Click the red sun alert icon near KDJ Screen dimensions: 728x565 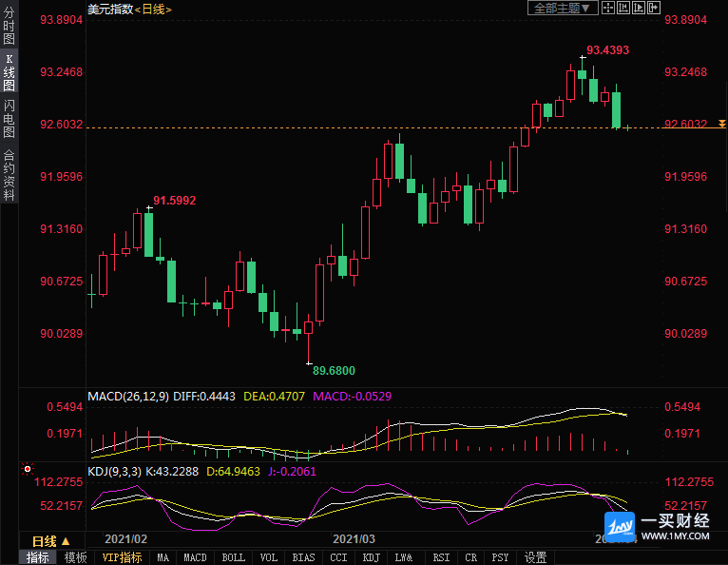28,469
